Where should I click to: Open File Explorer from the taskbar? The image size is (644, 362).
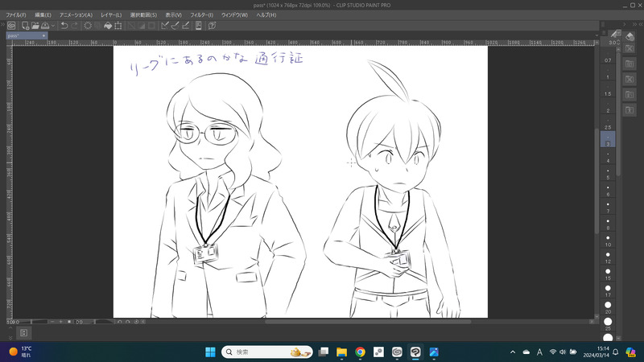pyautogui.click(x=341, y=352)
